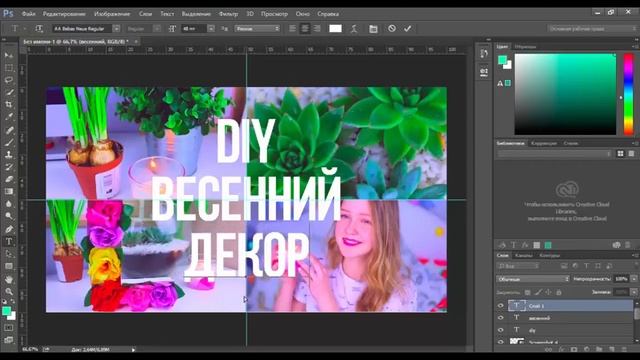Viewport: 640px width, 360px height.
Task: Open Character and Paragraph panels icon
Action: (373, 29)
